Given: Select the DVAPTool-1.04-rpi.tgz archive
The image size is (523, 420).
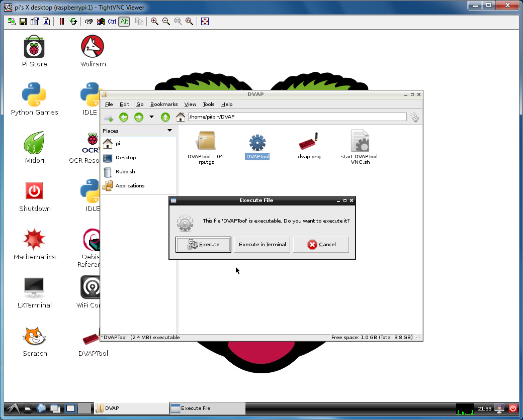Looking at the screenshot, I should (x=206, y=147).
